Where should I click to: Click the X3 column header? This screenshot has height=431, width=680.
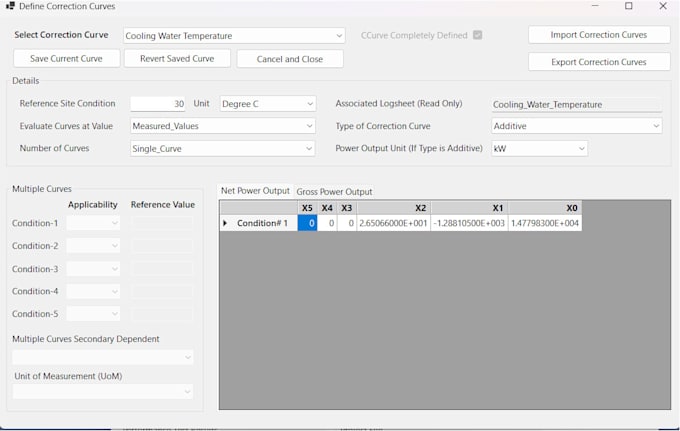point(347,208)
